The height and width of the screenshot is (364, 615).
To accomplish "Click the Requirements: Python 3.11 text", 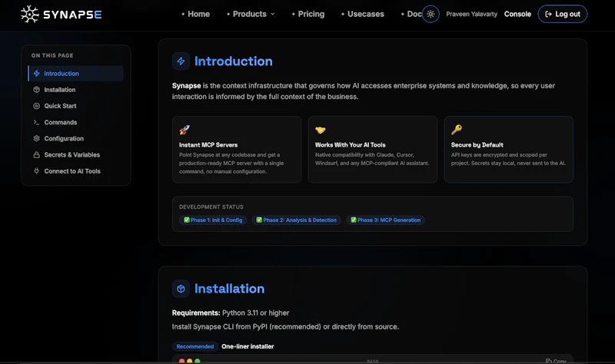I will point(231,313).
